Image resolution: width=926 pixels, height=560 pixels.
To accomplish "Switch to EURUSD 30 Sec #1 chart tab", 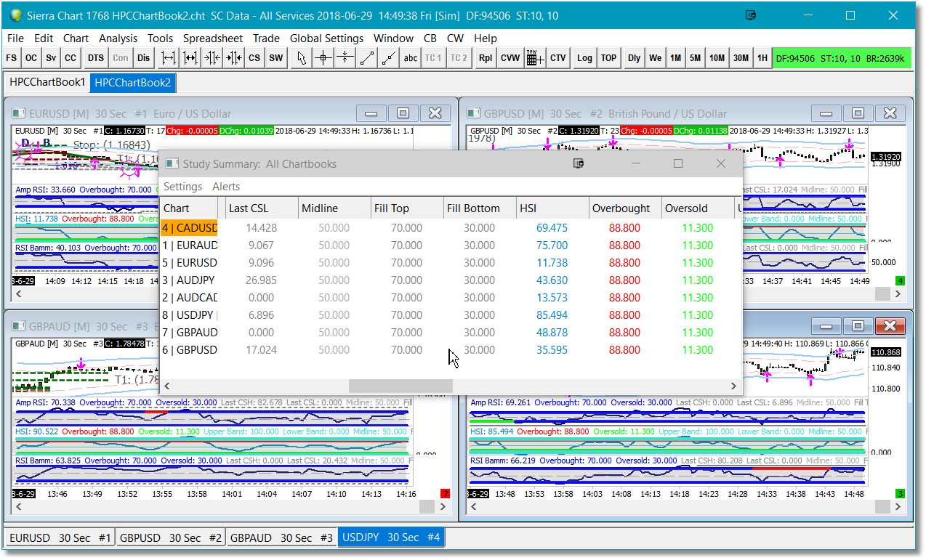I will pyautogui.click(x=60, y=538).
